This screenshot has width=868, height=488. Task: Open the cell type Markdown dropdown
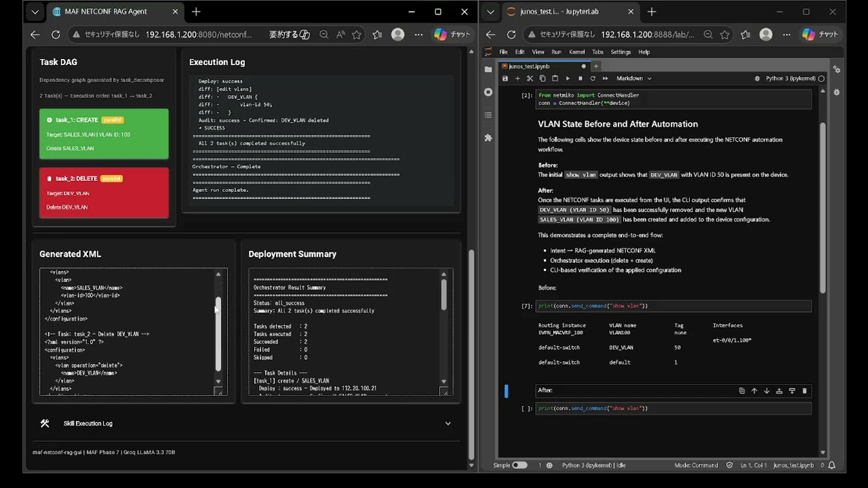point(633,79)
